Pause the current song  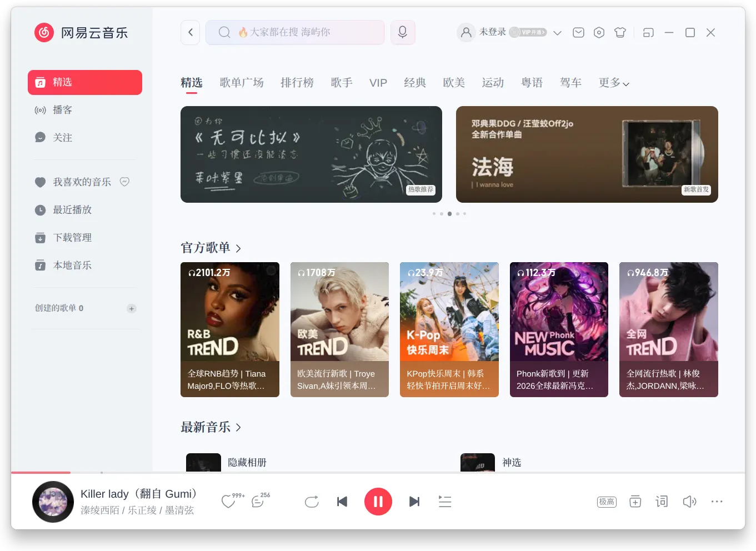378,502
